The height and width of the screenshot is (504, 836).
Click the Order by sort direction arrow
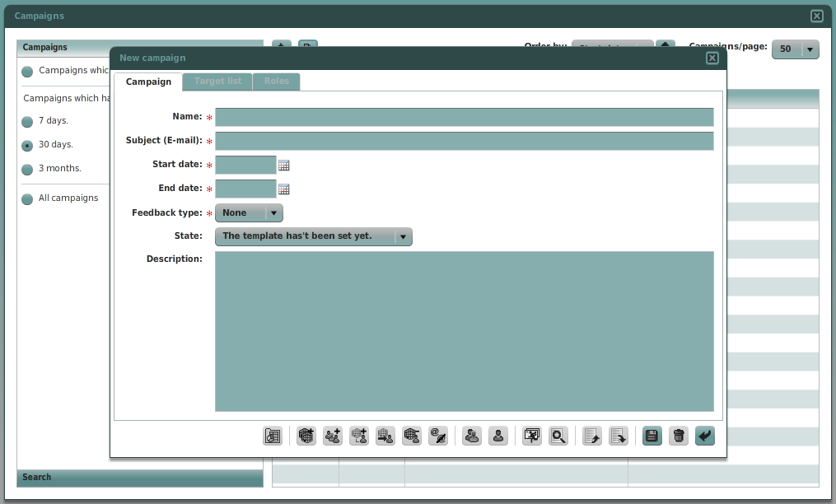(x=665, y=47)
